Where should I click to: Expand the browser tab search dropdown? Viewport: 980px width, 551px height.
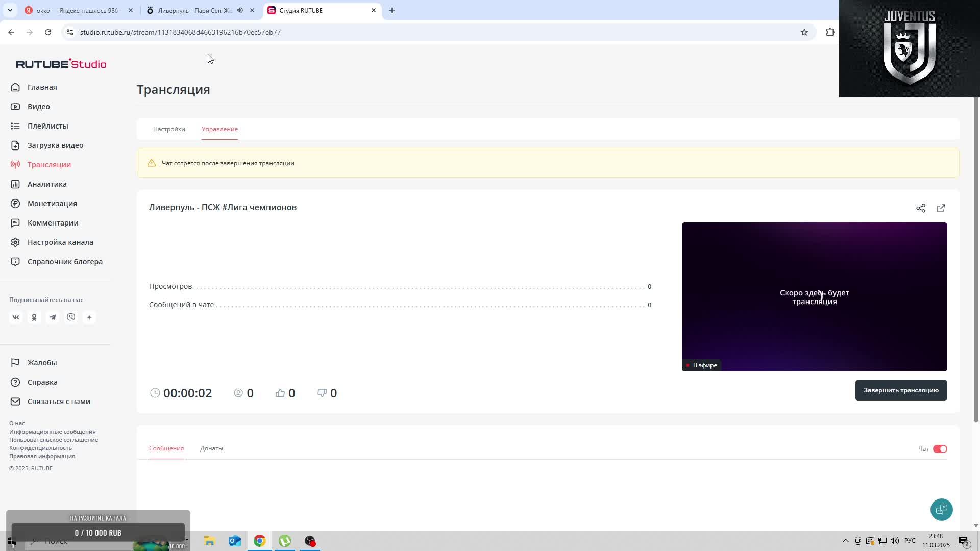pyautogui.click(x=10, y=10)
